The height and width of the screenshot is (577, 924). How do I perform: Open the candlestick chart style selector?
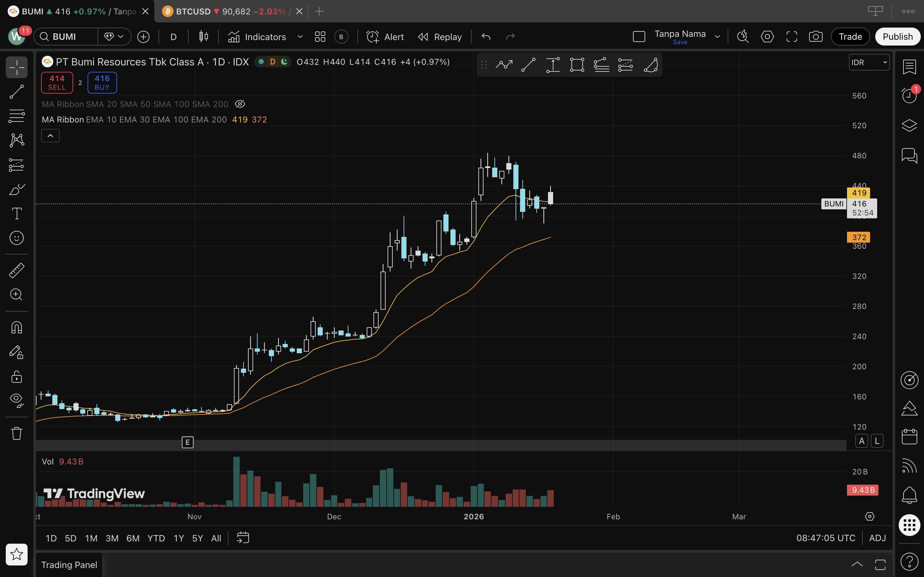point(203,37)
